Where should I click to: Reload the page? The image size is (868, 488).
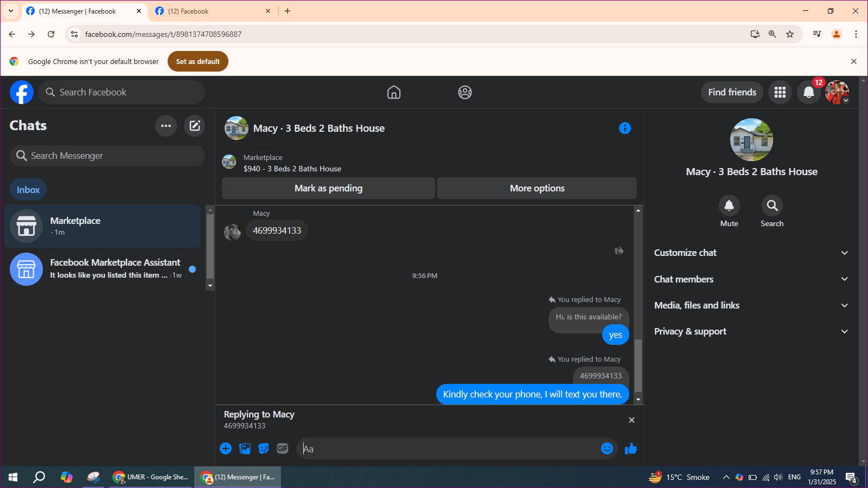point(51,34)
